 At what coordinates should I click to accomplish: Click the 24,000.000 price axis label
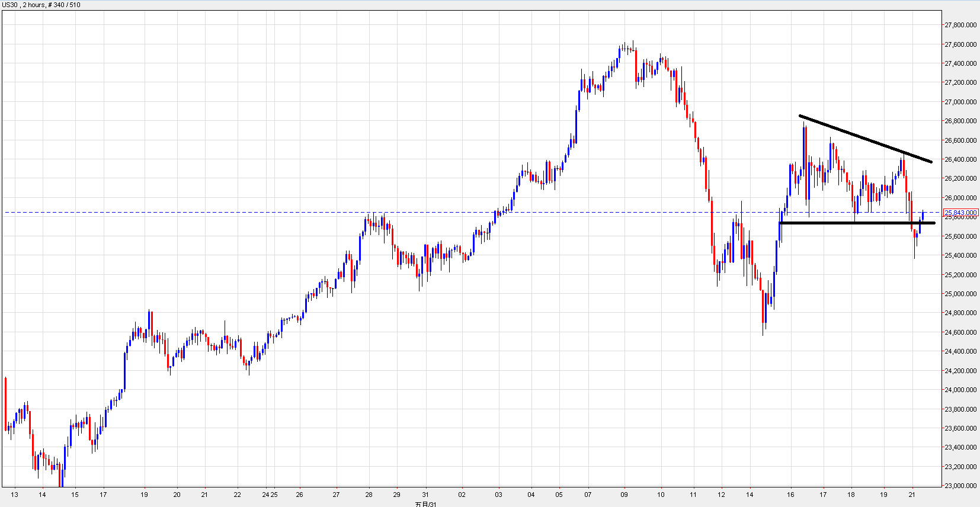(x=960, y=390)
